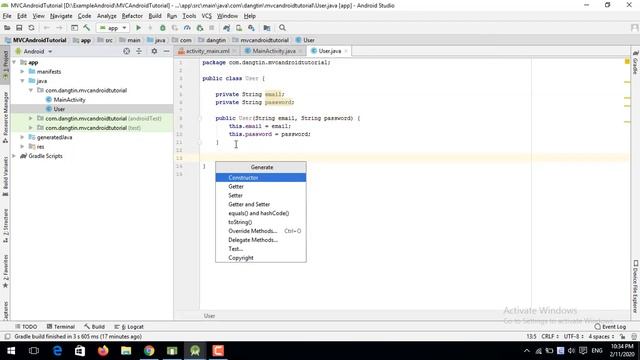Choose Getter and Setter option
The image size is (640, 360).
point(261,204)
